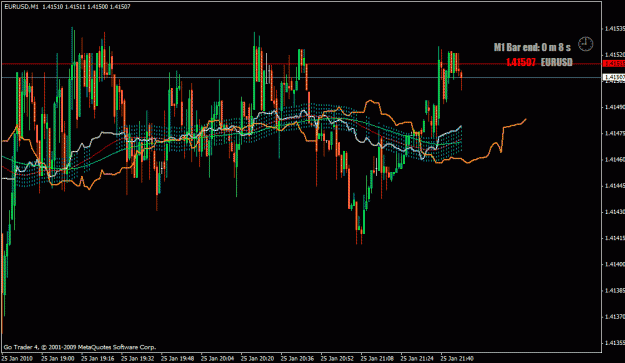This screenshot has width=625, height=363.
Task: Click the clock icon beside the bar timer
Action: [586, 44]
